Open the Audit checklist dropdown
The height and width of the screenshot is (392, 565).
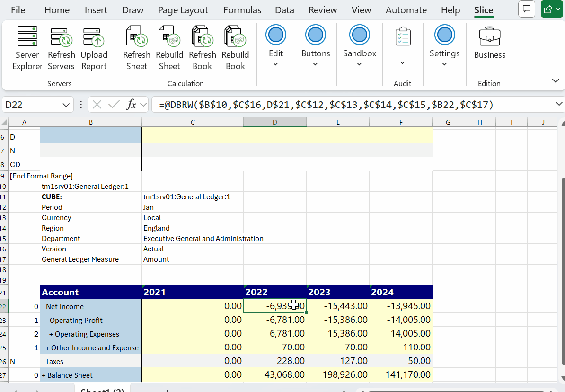click(x=403, y=47)
